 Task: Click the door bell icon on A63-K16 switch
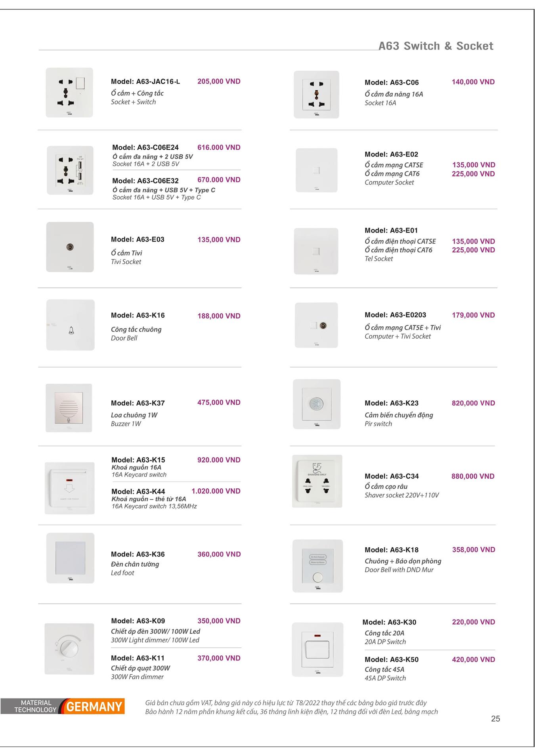pyautogui.click(x=71, y=330)
